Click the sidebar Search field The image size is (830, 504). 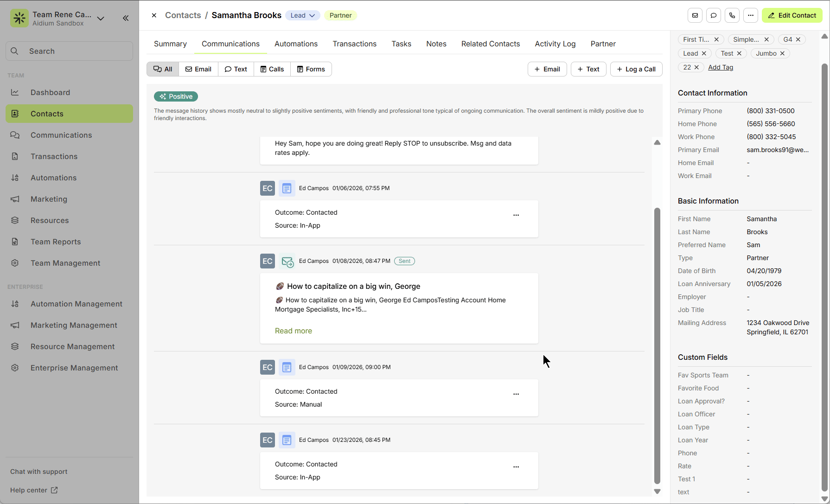coord(70,51)
